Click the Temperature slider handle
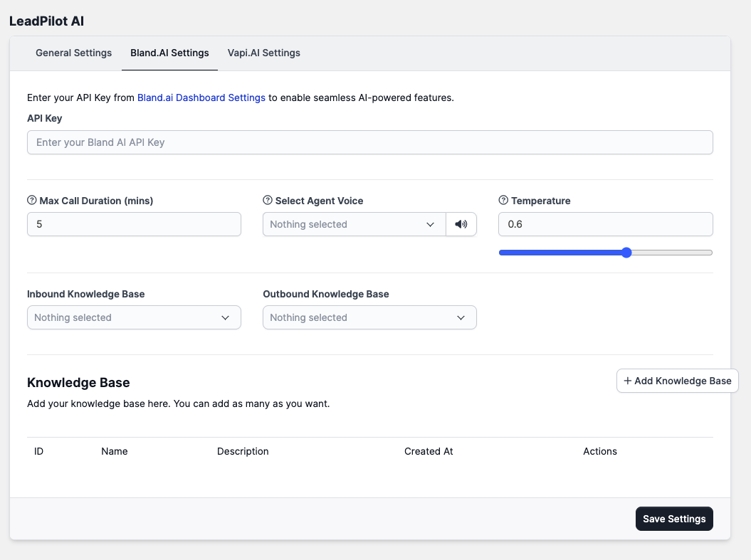 click(x=626, y=253)
